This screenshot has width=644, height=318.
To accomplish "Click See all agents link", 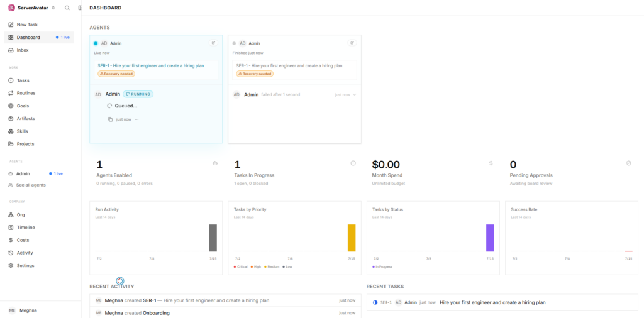I will 31,185.
